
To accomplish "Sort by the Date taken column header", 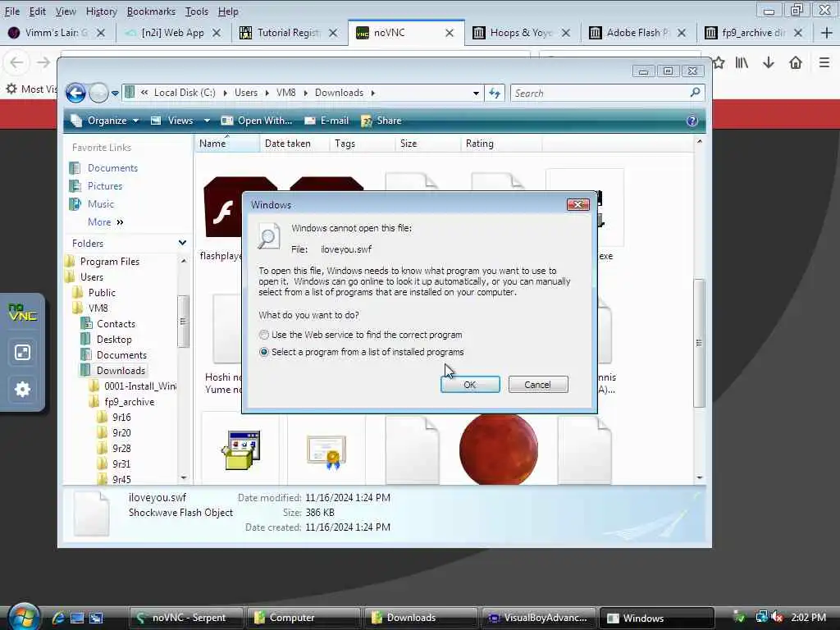I will 294,144.
